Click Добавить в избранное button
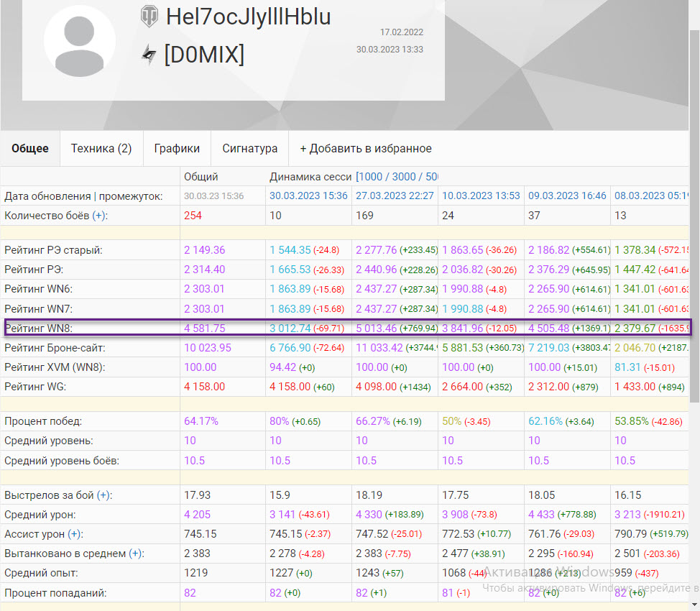Screen dimensions: 700x611 (365, 149)
